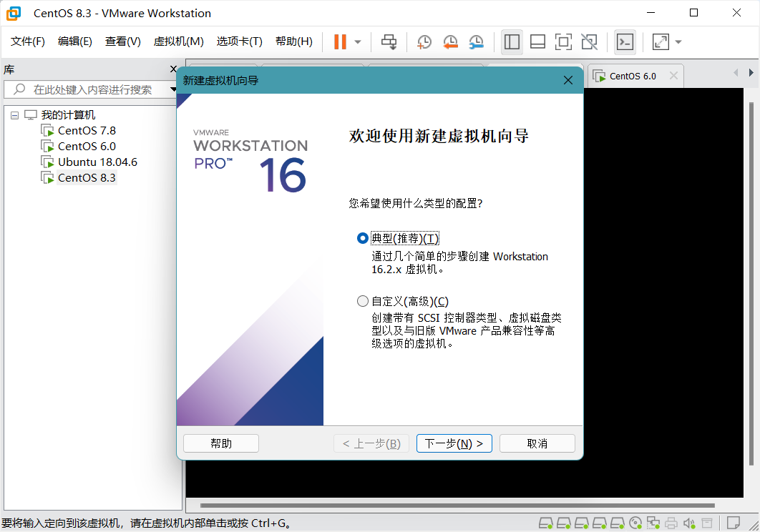This screenshot has height=532, width=760.
Task: Click the 帮助 button in the wizard
Action: 221,443
